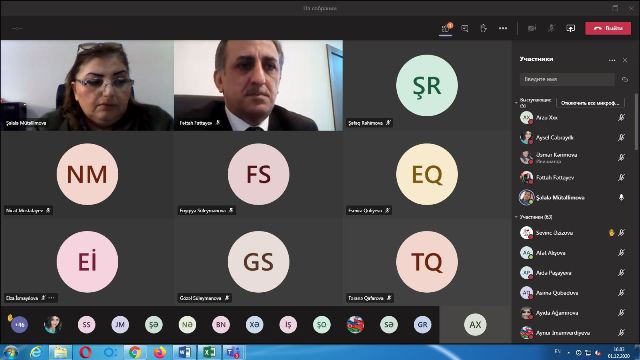Click the share invite icon beside search
This screenshot has height=360, width=640.
624,80
